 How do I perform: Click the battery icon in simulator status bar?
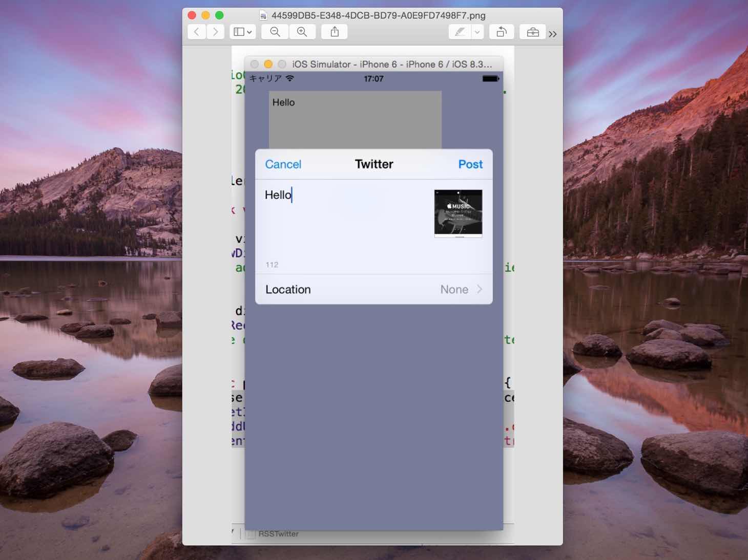[490, 79]
